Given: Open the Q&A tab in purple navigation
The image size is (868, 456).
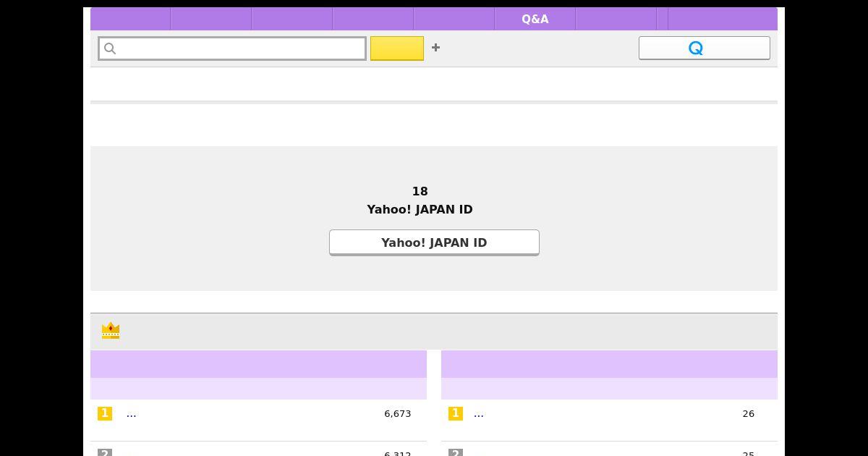Looking at the screenshot, I should coord(535,19).
